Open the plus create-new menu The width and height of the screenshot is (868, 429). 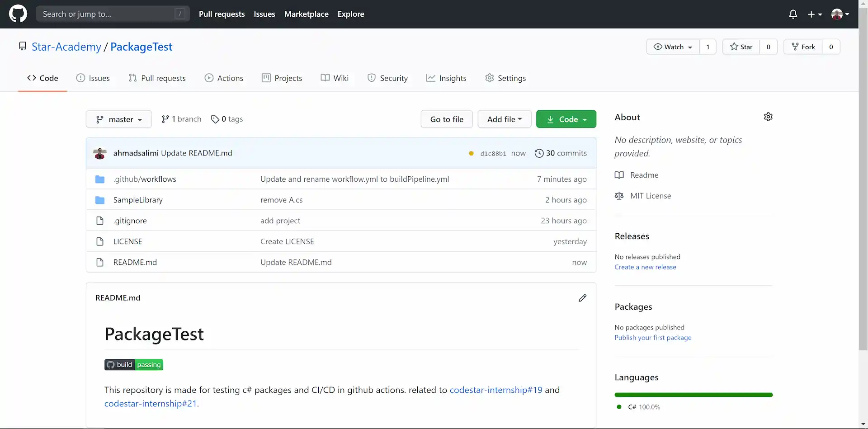(x=815, y=14)
